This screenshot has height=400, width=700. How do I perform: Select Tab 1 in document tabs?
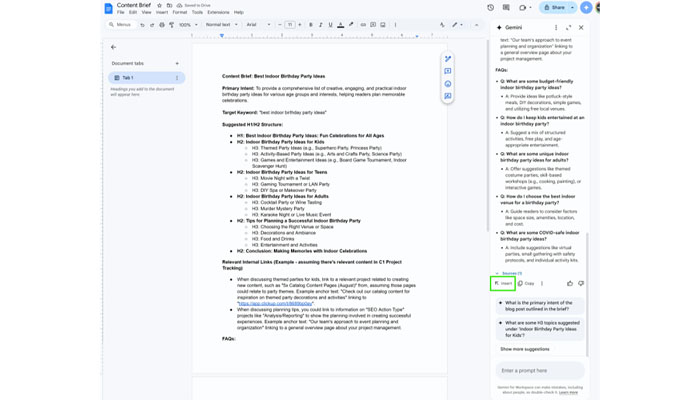point(128,77)
